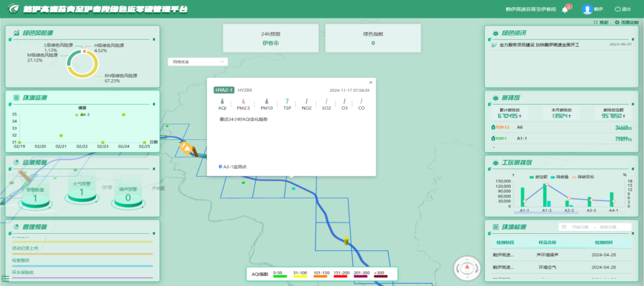Close the HYA2-1 monitoring popup
644x286 pixels.
click(x=370, y=83)
